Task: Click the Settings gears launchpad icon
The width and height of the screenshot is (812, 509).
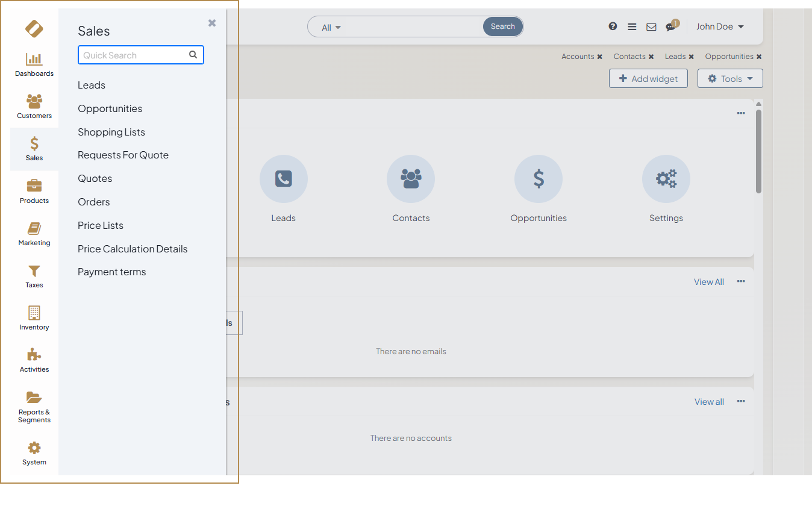Action: tap(666, 179)
